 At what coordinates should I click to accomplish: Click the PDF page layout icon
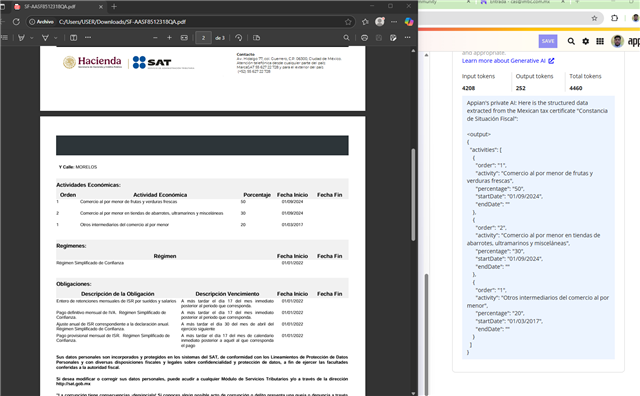pos(256,38)
